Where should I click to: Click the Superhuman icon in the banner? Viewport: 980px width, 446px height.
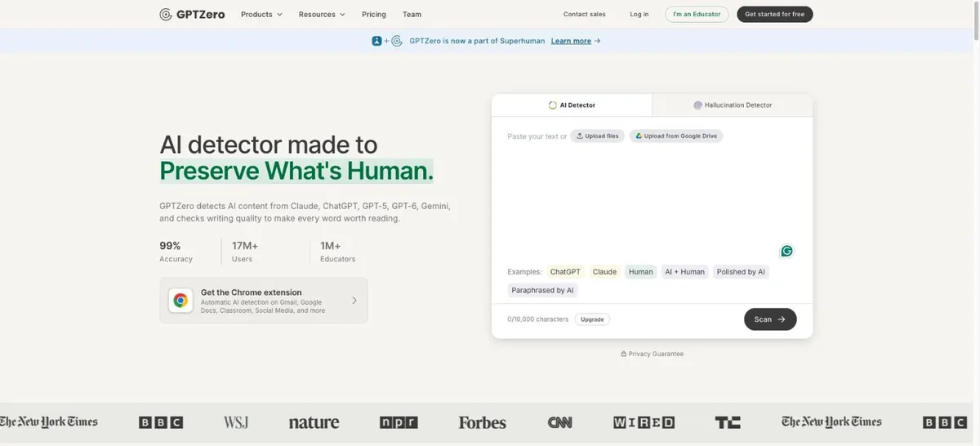click(x=376, y=41)
